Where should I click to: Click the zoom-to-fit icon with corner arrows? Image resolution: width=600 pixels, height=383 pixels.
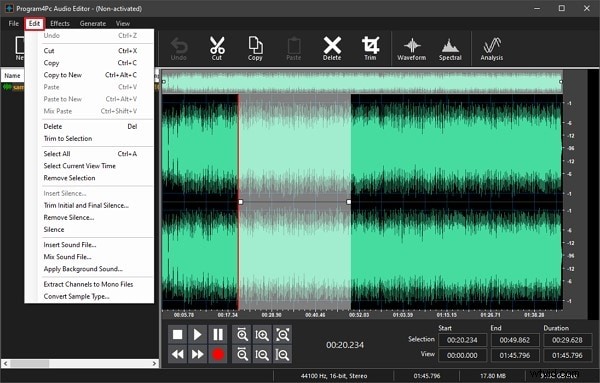click(x=282, y=335)
